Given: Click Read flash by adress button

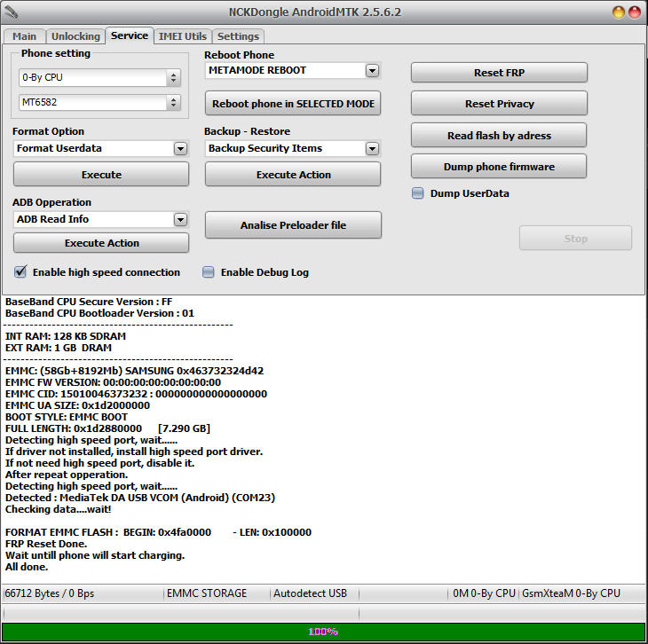Looking at the screenshot, I should coord(499,135).
